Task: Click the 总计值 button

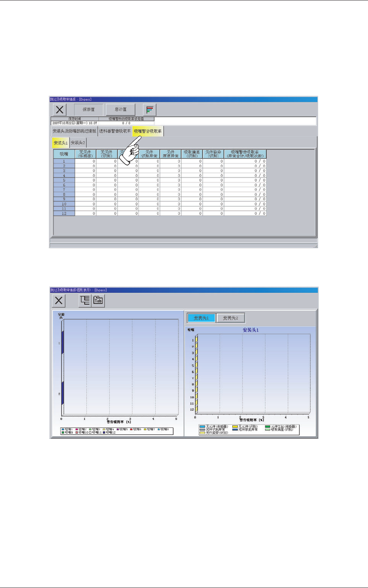Action: click(121, 110)
